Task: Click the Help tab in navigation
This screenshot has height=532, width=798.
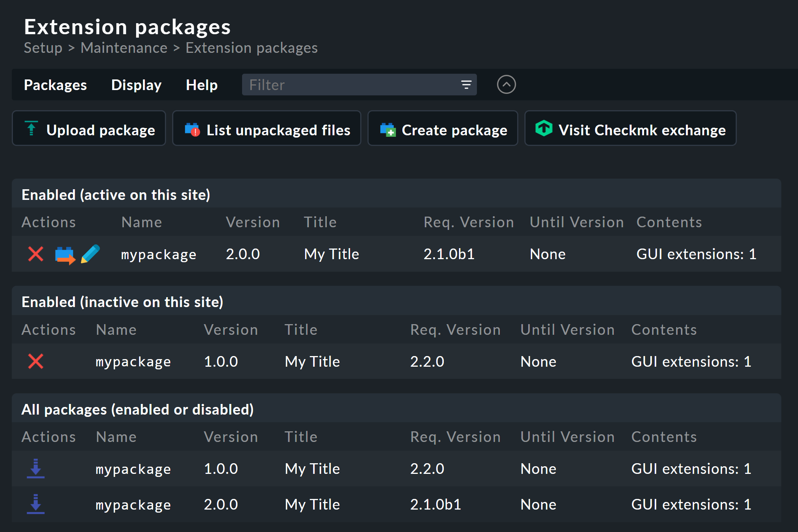Action: click(x=201, y=84)
